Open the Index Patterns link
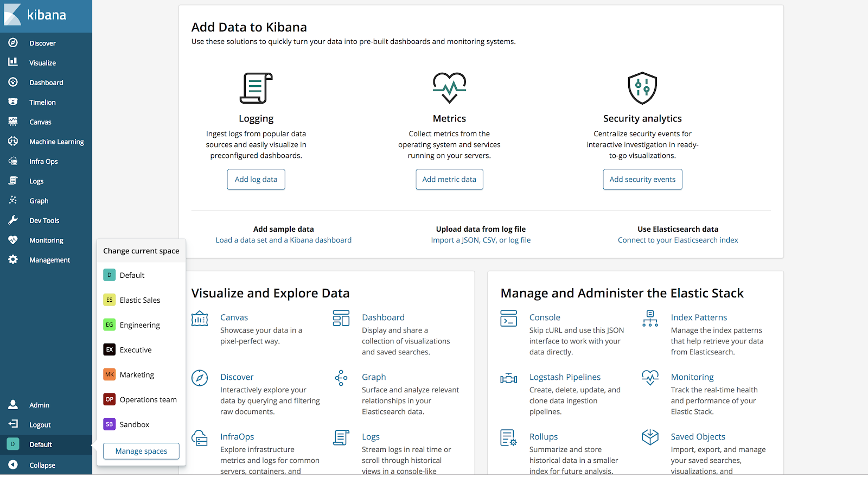868x477 pixels. tap(699, 317)
